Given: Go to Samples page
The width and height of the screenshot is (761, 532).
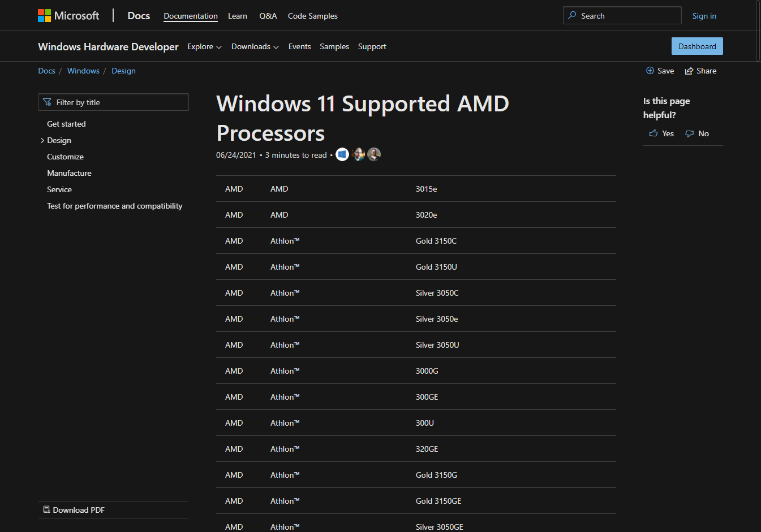Looking at the screenshot, I should (x=334, y=46).
